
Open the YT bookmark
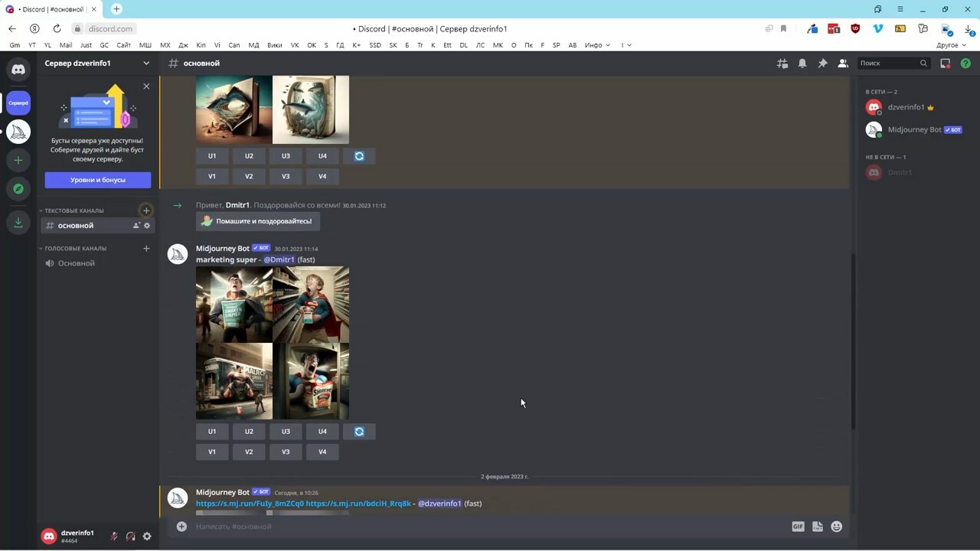point(31,45)
